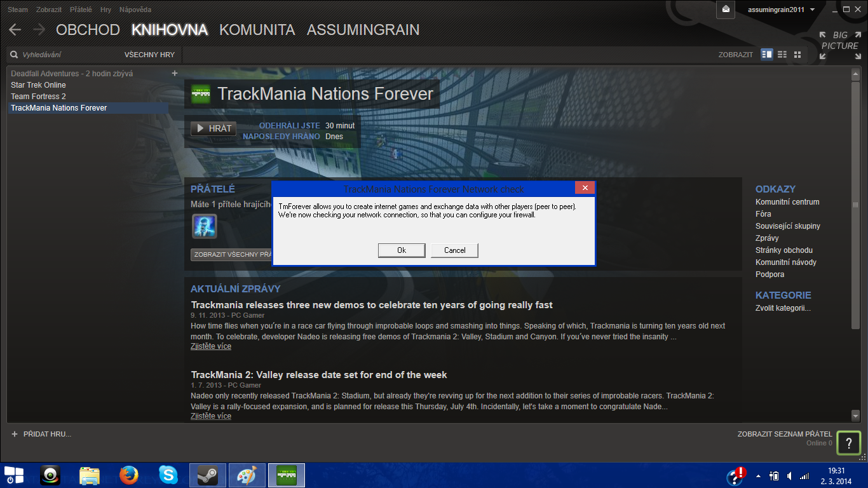The height and width of the screenshot is (488, 868).
Task: Click the TrackMania game icon beside the title
Action: point(201,94)
